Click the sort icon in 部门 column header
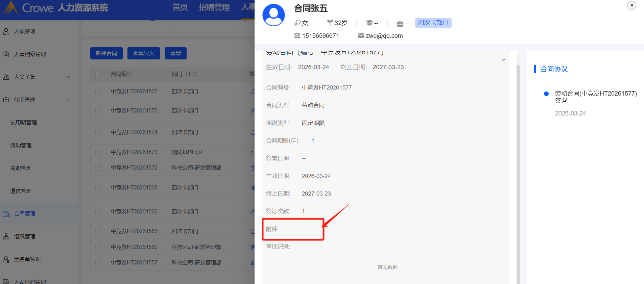 point(188,74)
